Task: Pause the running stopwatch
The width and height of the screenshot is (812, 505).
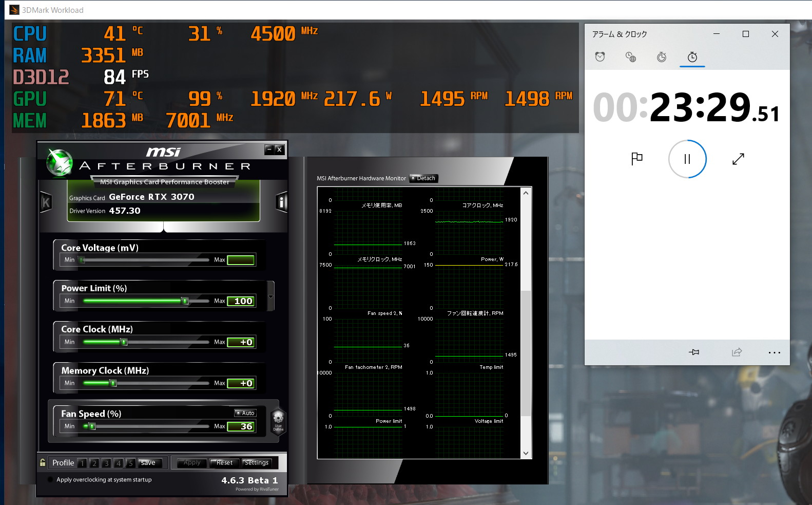Action: point(687,159)
